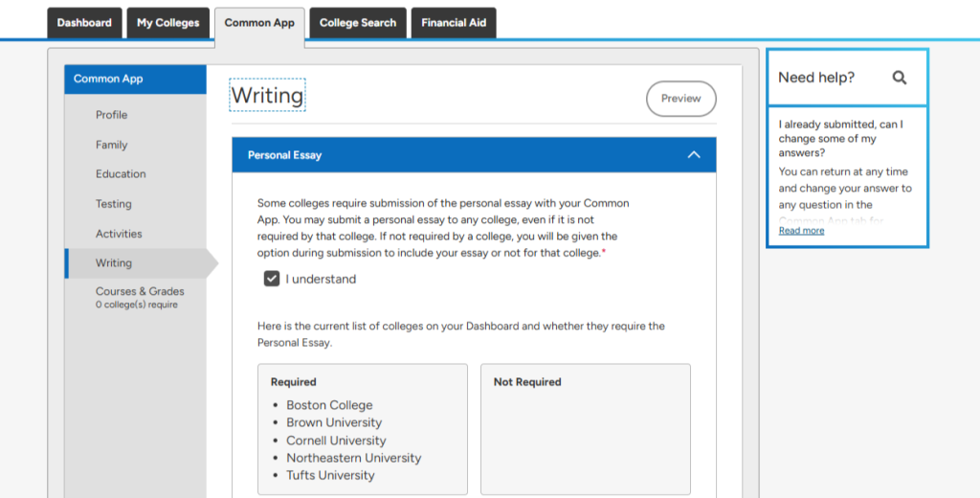The width and height of the screenshot is (980, 498).
Task: Navigate to Family section in sidebar
Action: pos(111,145)
